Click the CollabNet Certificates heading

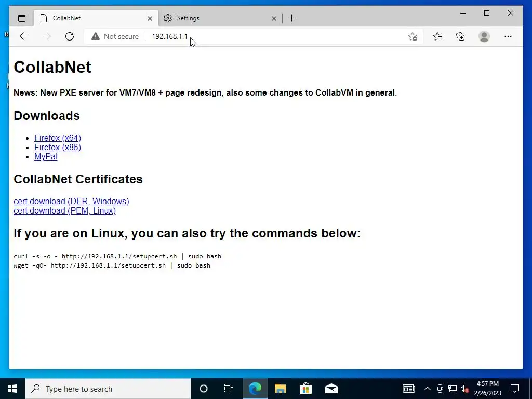(78, 179)
